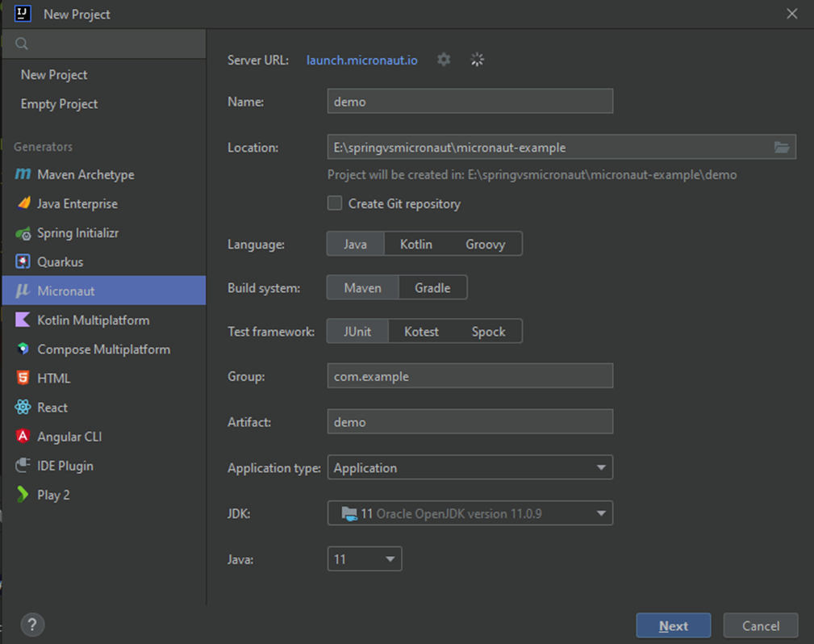The width and height of the screenshot is (814, 644).
Task: Click the Maven Archetype generator icon
Action: point(23,174)
